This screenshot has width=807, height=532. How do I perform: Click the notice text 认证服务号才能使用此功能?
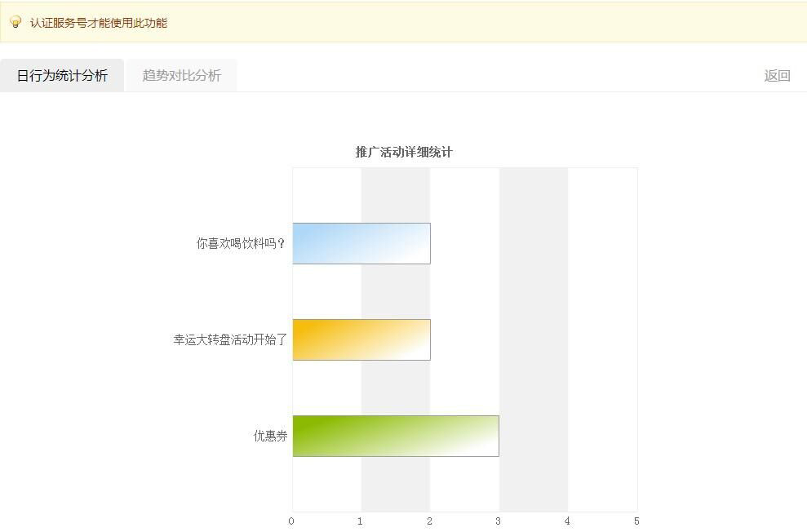(99, 23)
